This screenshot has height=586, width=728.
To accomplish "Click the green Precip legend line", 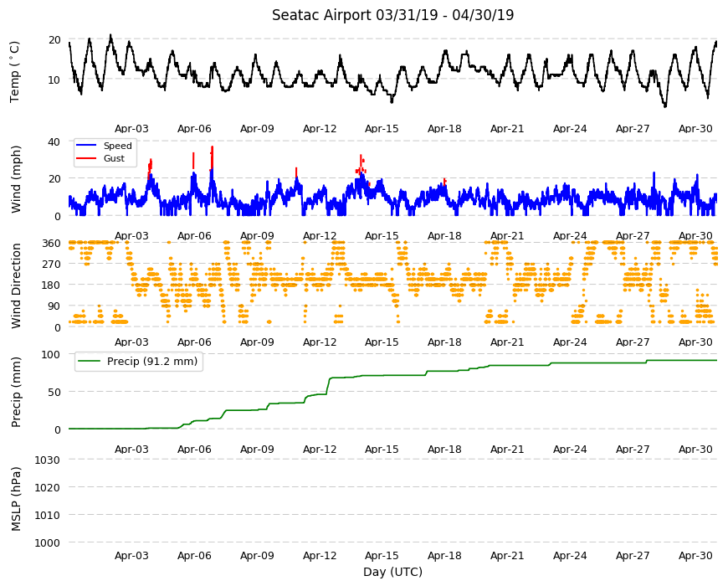I will [x=89, y=362].
